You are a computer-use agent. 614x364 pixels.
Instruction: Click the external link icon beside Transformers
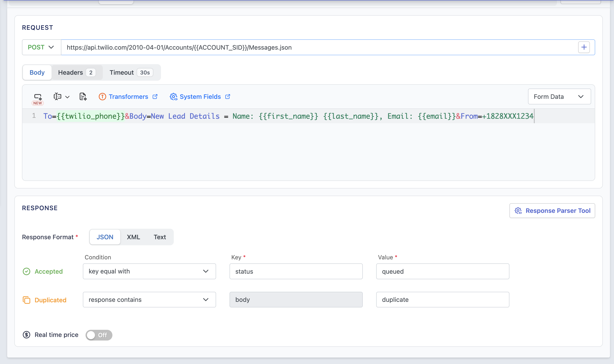[x=155, y=97]
